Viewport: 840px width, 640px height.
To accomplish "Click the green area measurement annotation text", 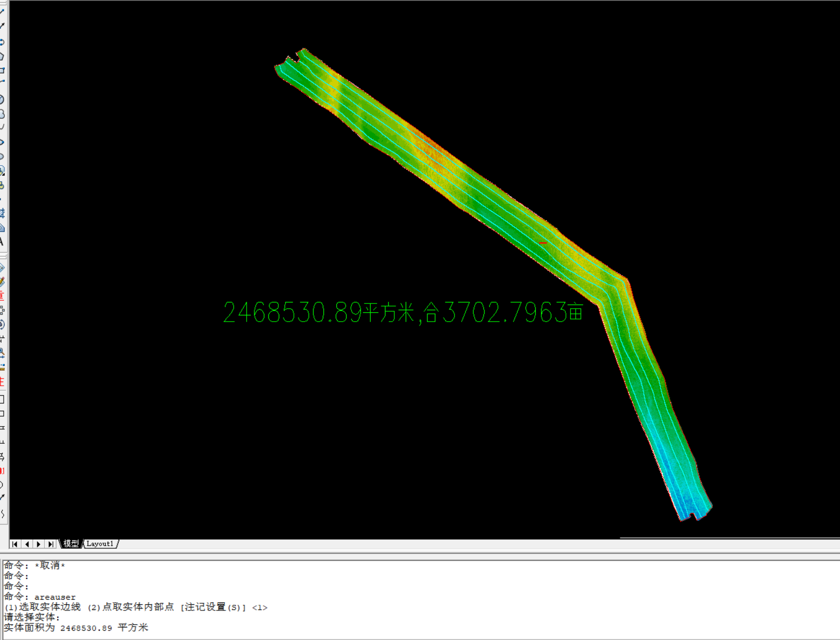I will 404,312.
